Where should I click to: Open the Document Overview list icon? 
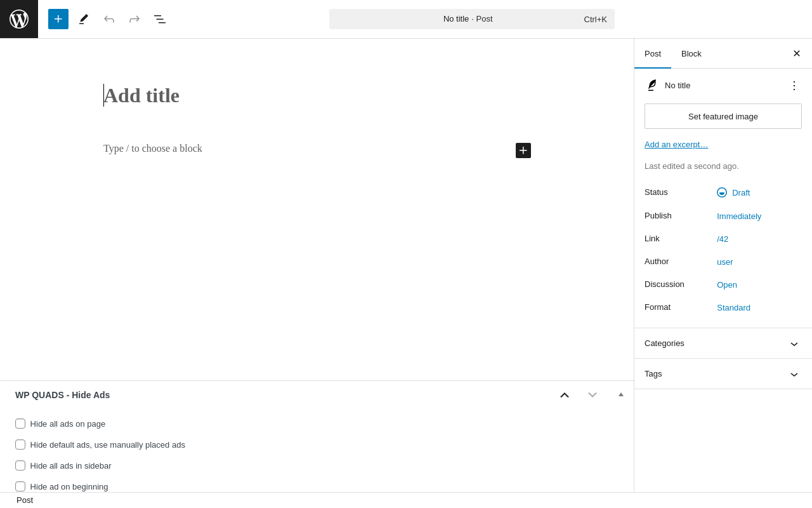(160, 19)
